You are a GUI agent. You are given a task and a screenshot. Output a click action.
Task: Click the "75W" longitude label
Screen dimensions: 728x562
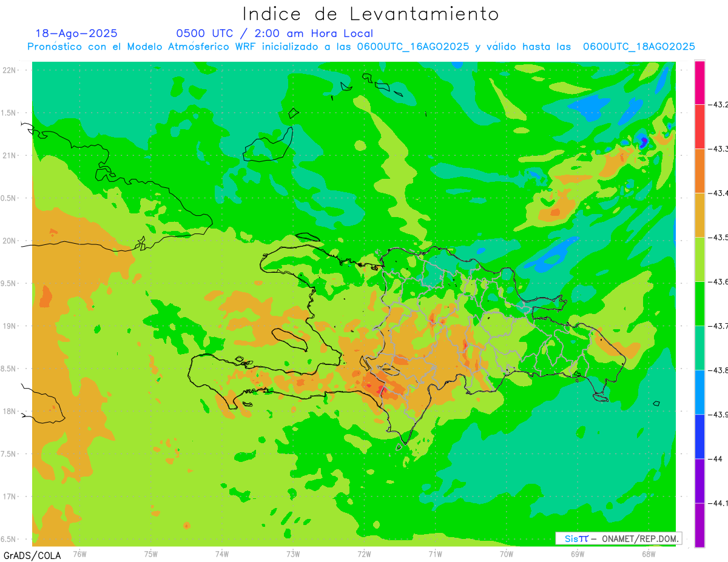(151, 554)
